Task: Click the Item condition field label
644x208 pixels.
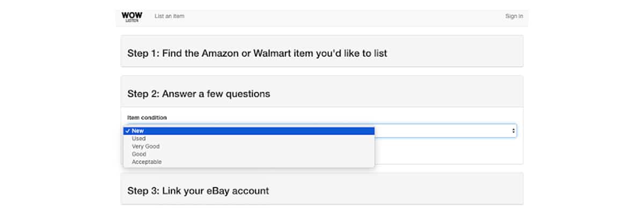Action: [147, 117]
